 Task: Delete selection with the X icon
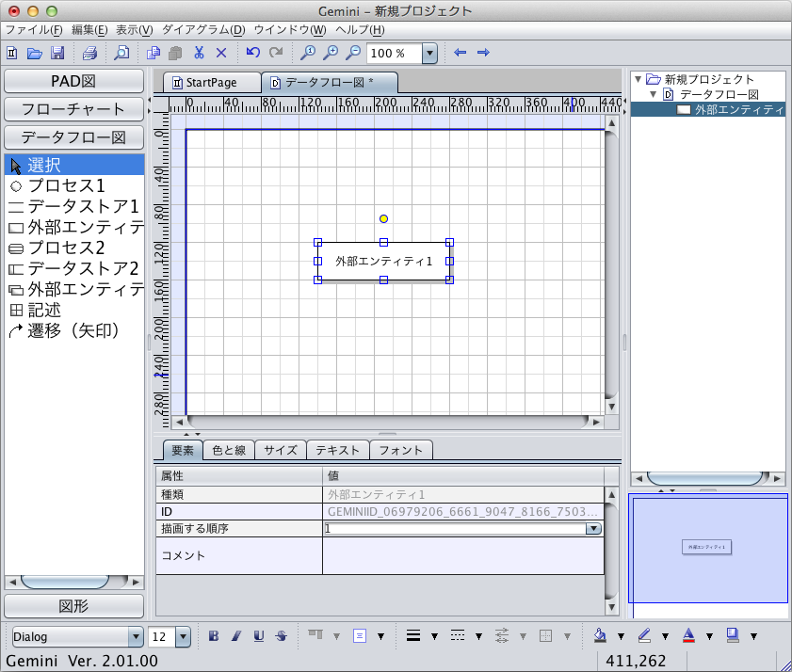point(221,53)
